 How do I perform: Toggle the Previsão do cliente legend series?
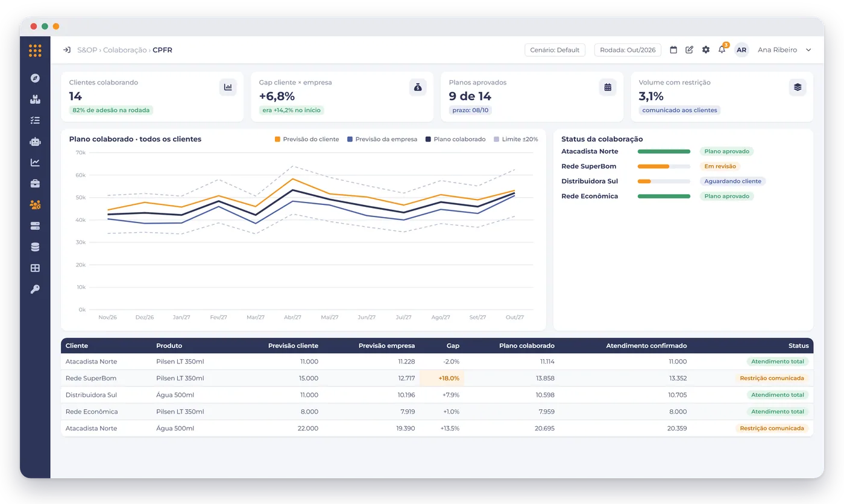coord(307,139)
